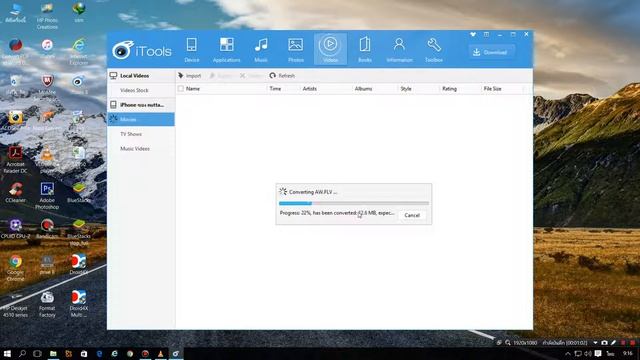This screenshot has width=640, height=360.
Task: Switch to the Music section
Action: [x=261, y=49]
